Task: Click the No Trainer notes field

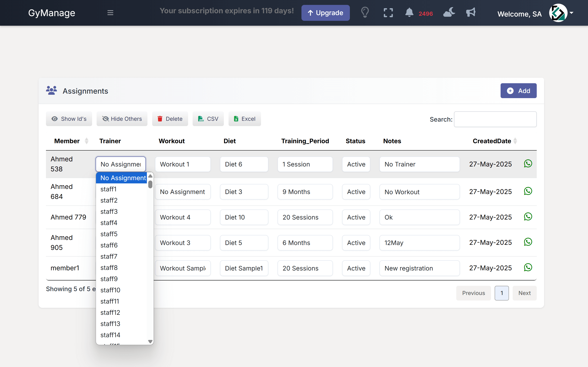Action: [419, 164]
